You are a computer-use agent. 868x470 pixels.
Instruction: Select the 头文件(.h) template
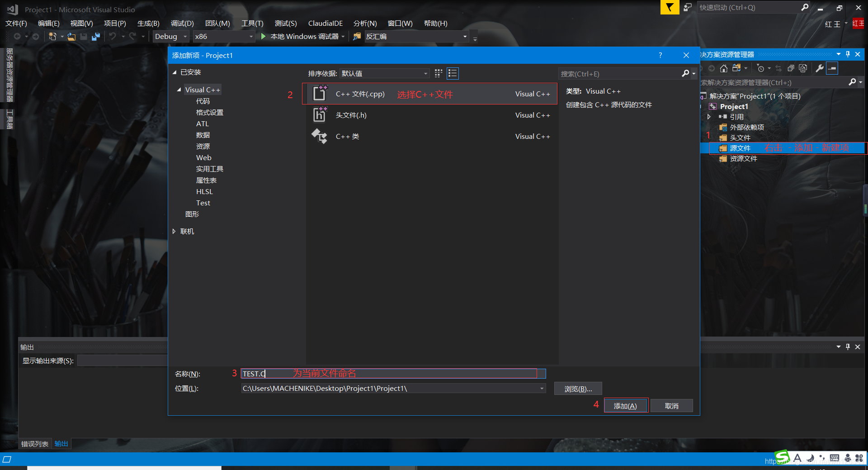pos(429,115)
